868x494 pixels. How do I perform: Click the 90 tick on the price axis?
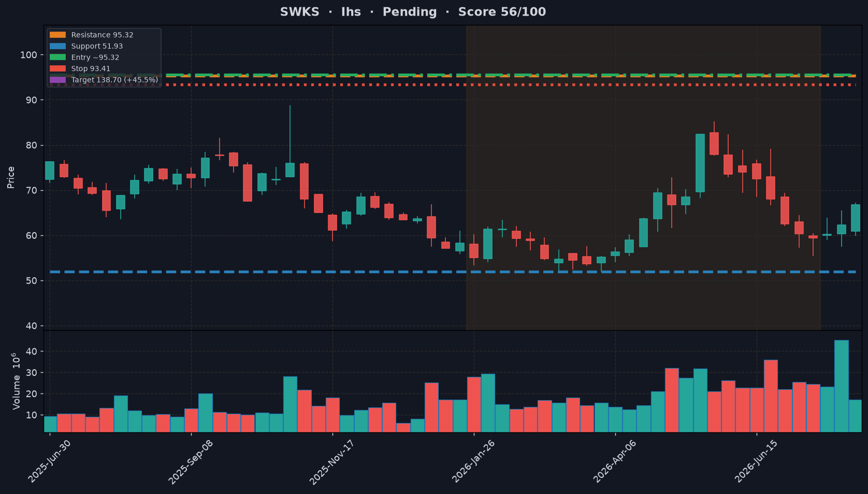pos(32,100)
